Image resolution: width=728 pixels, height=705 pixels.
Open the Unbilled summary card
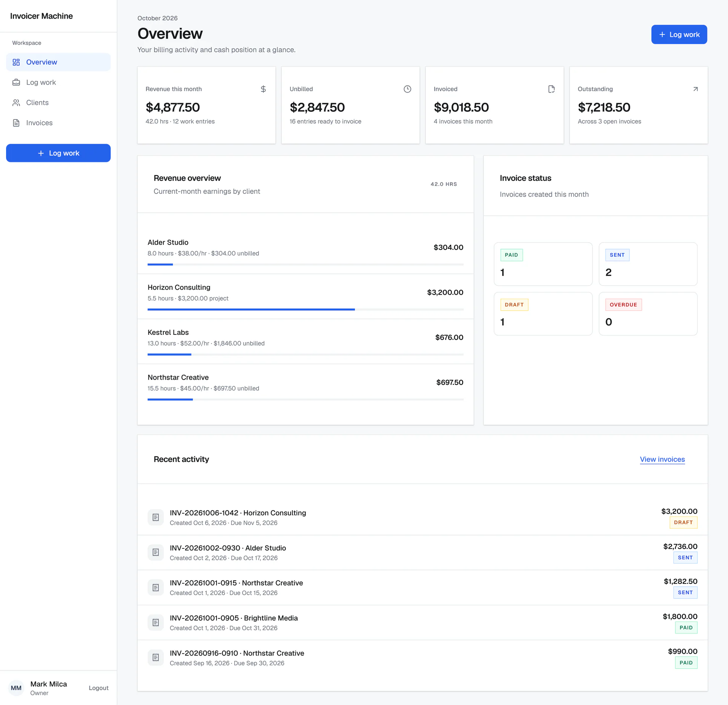tap(350, 105)
